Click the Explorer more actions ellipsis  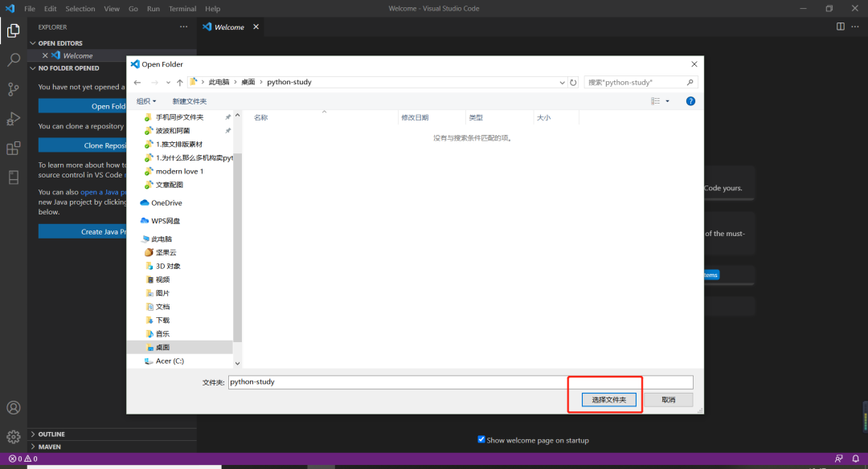(184, 27)
